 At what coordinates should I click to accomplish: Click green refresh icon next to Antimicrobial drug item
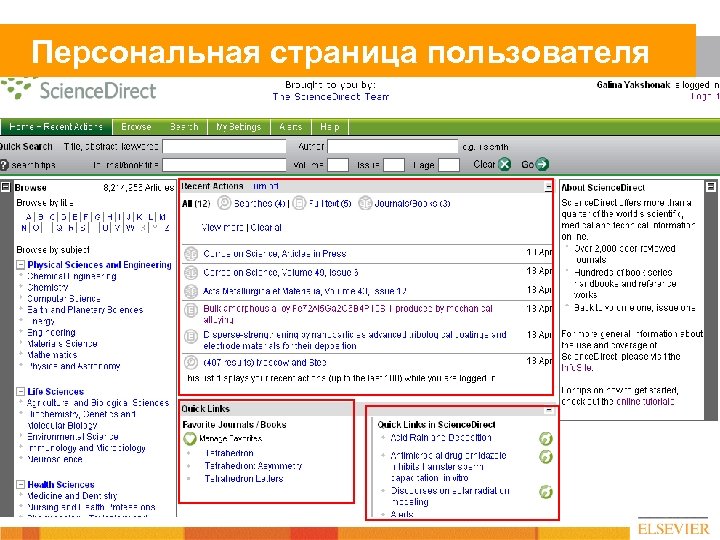pos(546,457)
